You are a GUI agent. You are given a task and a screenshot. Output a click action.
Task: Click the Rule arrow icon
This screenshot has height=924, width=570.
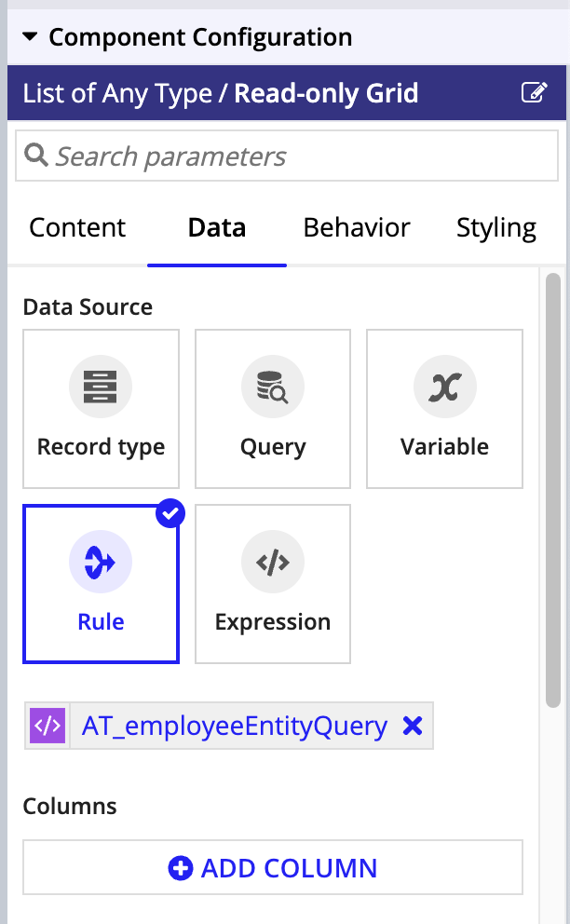(x=101, y=562)
